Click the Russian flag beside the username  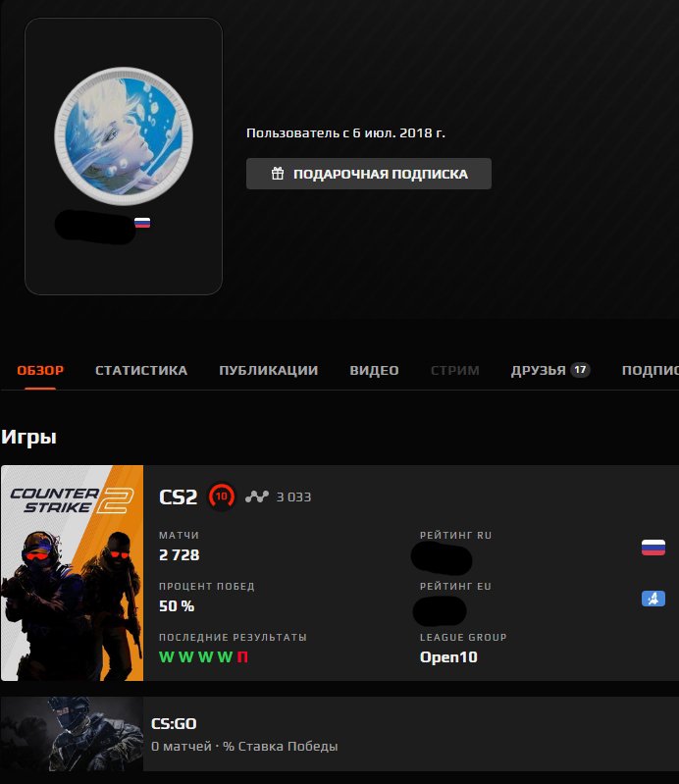pyautogui.click(x=142, y=223)
